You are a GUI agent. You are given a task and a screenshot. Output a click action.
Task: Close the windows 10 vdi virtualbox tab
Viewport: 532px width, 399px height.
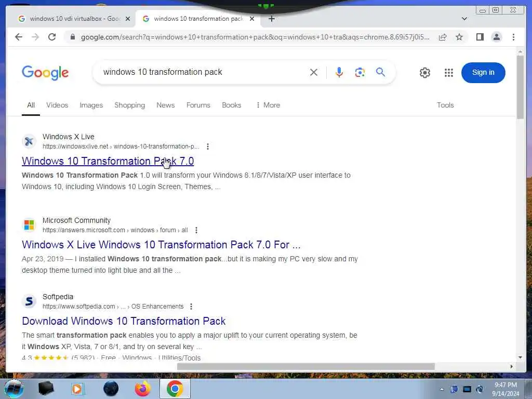point(128,19)
